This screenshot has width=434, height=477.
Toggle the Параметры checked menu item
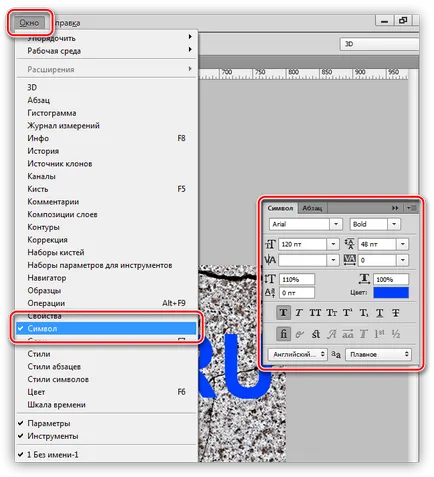coord(106,423)
